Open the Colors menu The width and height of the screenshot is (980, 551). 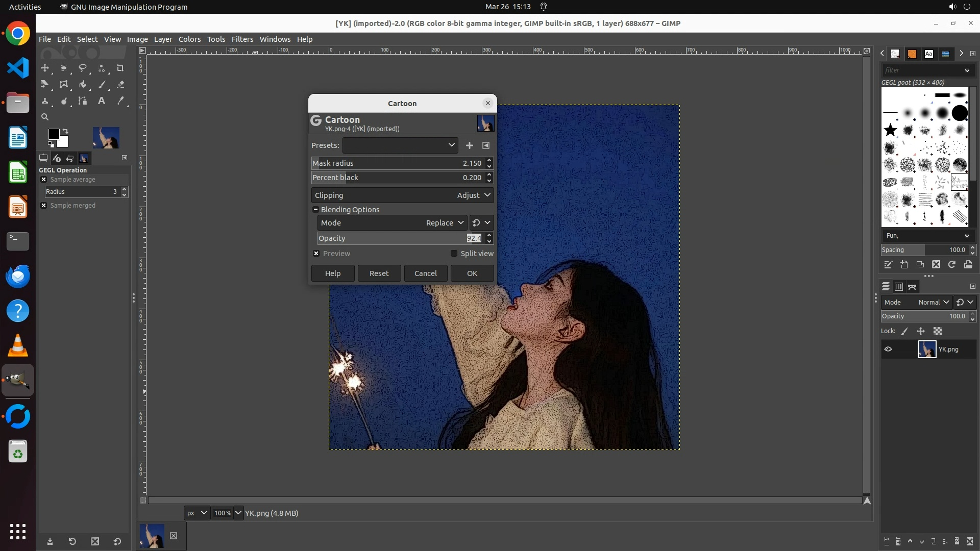point(189,39)
